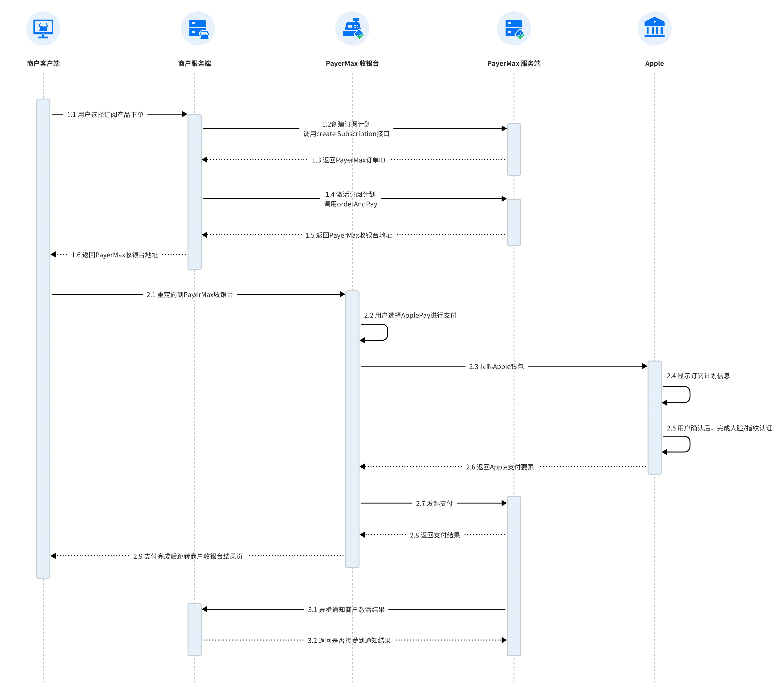The width and height of the screenshot is (784, 694).
Task: Select the 商户服务端 header label
Action: (194, 63)
